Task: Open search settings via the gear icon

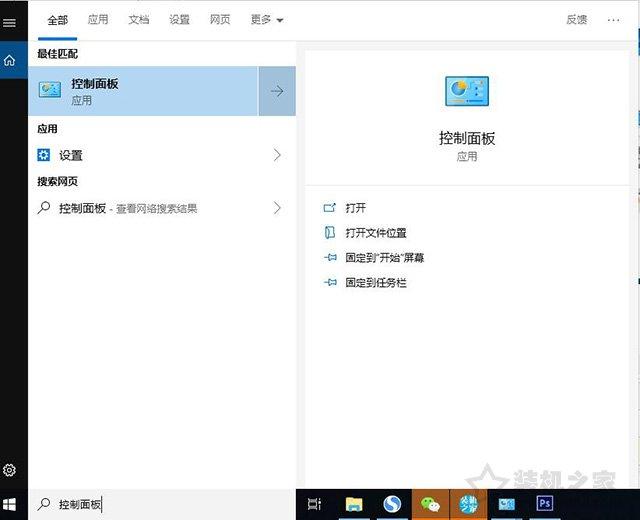Action: point(10,470)
